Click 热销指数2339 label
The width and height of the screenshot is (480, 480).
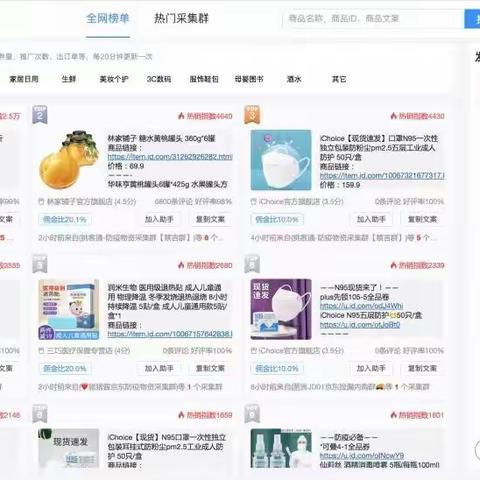click(422, 265)
